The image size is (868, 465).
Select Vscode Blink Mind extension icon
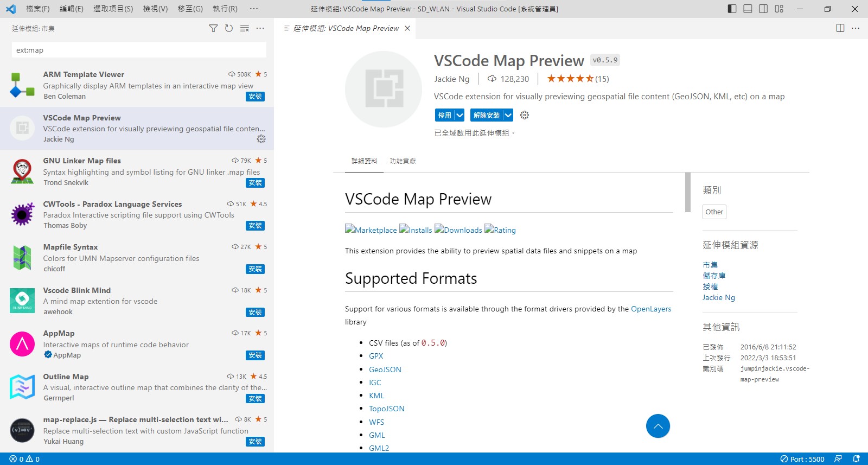(22, 301)
